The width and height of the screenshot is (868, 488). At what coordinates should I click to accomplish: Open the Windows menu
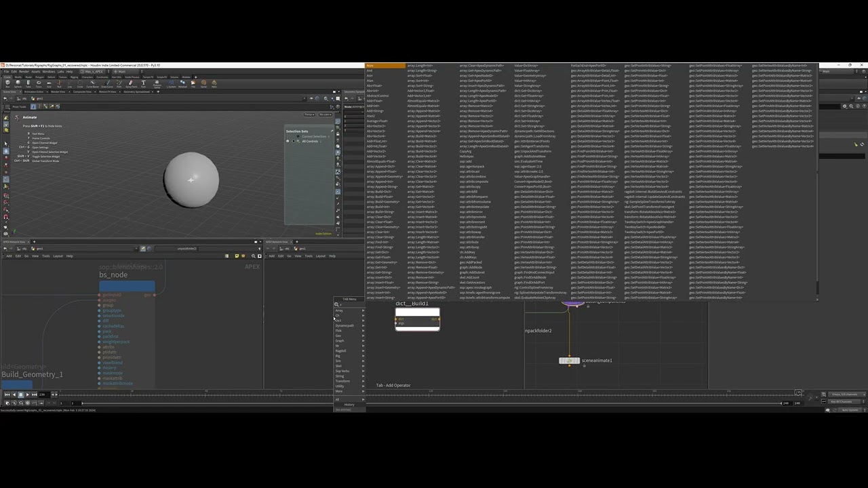click(x=49, y=71)
